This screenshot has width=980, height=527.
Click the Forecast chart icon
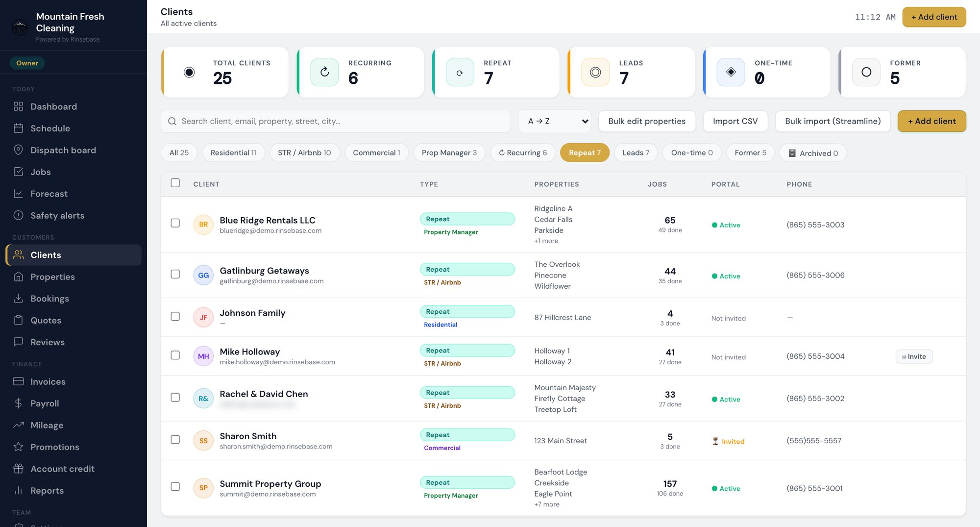tap(18, 194)
